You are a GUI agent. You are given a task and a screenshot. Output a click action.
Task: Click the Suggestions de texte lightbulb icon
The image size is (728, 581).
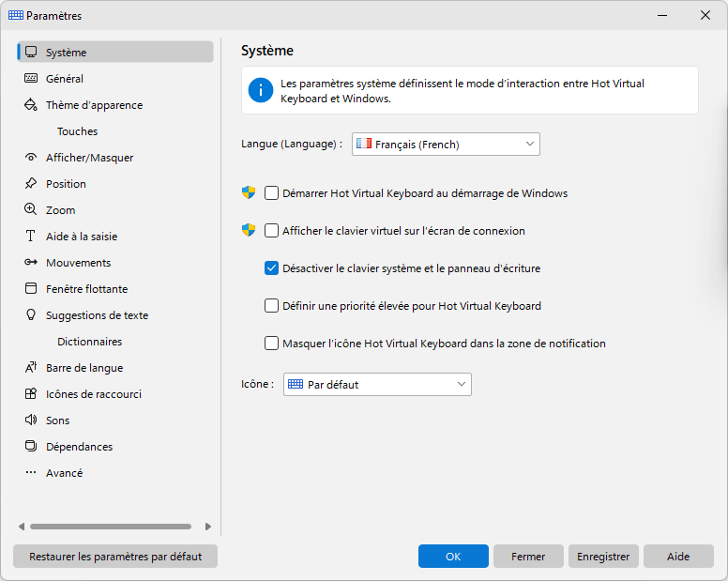[31, 314]
